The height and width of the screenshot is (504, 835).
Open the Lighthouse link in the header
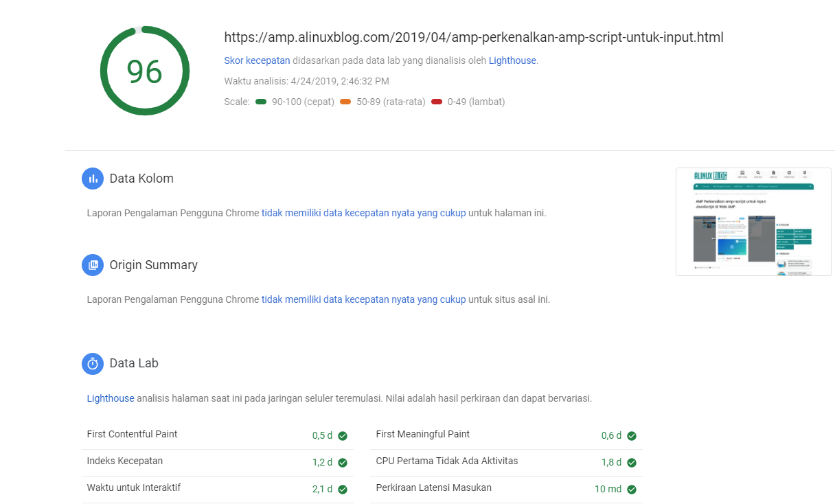[512, 60]
